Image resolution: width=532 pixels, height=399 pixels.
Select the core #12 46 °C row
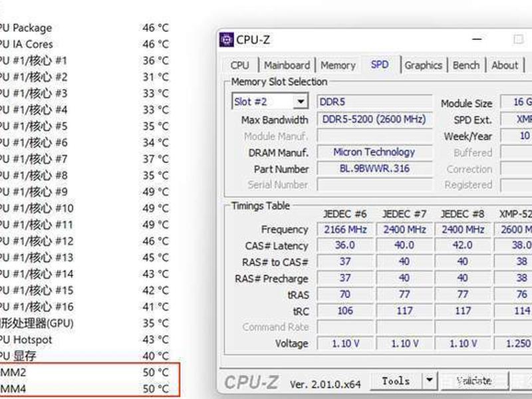tap(85, 241)
